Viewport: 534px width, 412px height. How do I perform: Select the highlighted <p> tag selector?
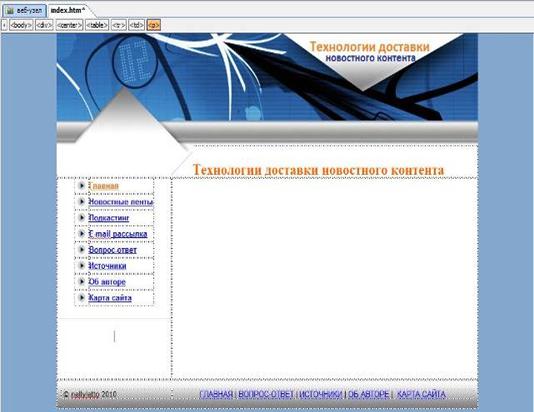click(154, 25)
